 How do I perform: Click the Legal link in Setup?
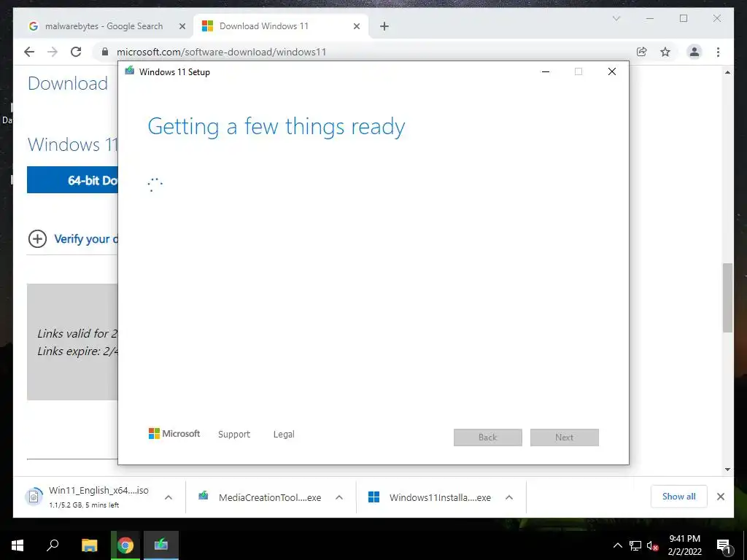click(284, 435)
